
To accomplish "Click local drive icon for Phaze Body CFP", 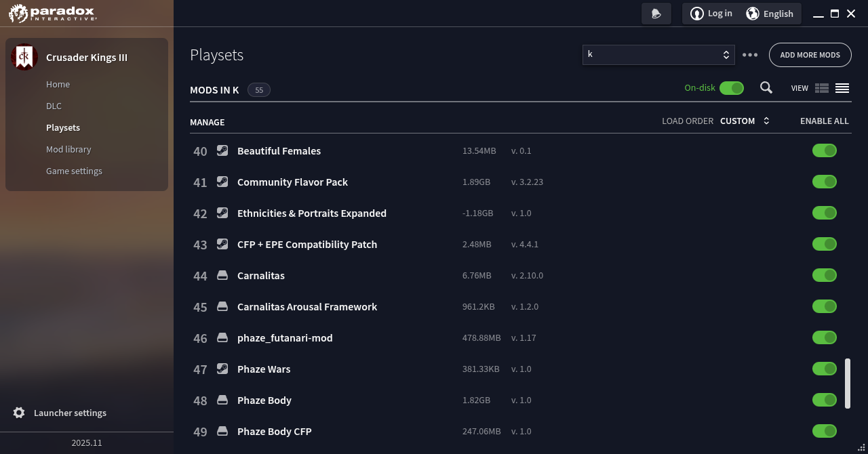I will click(222, 431).
